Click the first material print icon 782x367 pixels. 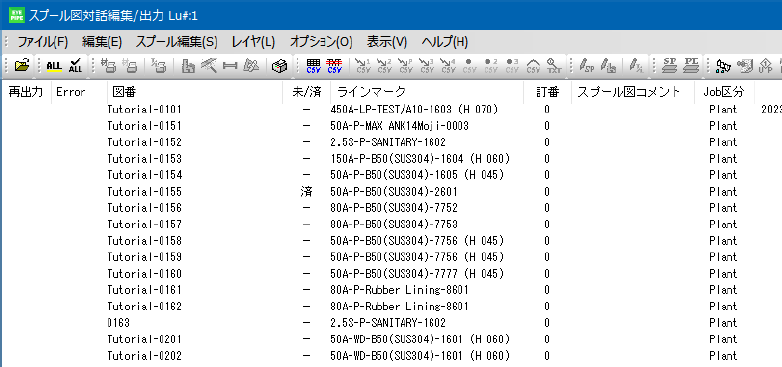(108, 66)
